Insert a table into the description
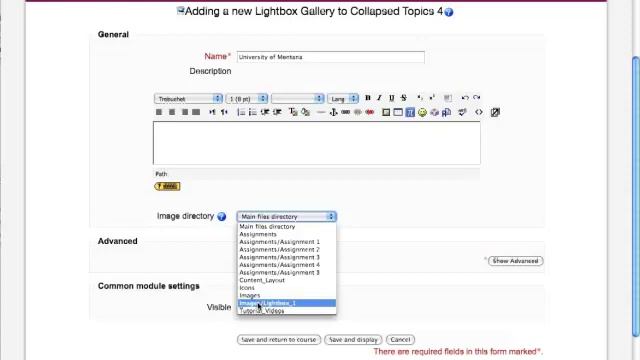The height and width of the screenshot is (360, 640). click(x=398, y=112)
